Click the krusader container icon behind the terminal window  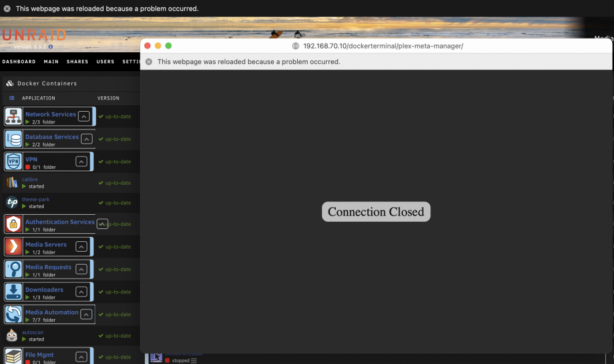pyautogui.click(x=156, y=358)
